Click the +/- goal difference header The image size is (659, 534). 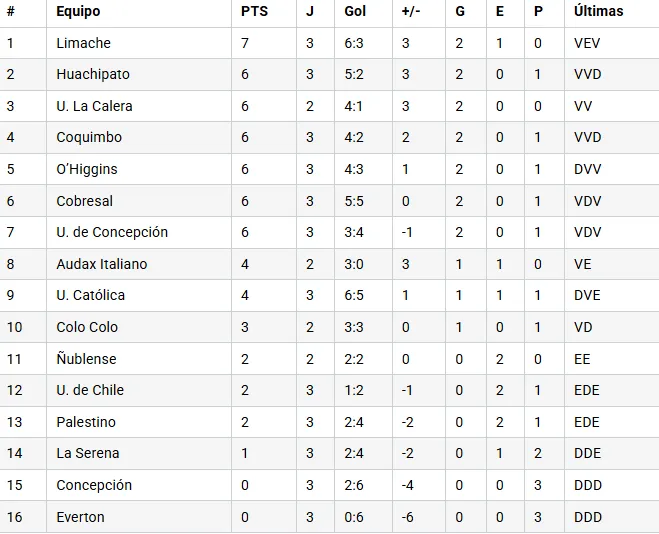tap(410, 11)
